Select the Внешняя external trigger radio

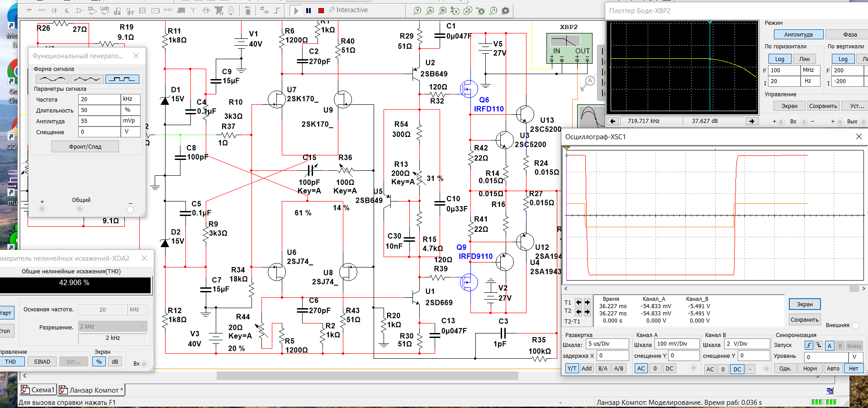855,325
